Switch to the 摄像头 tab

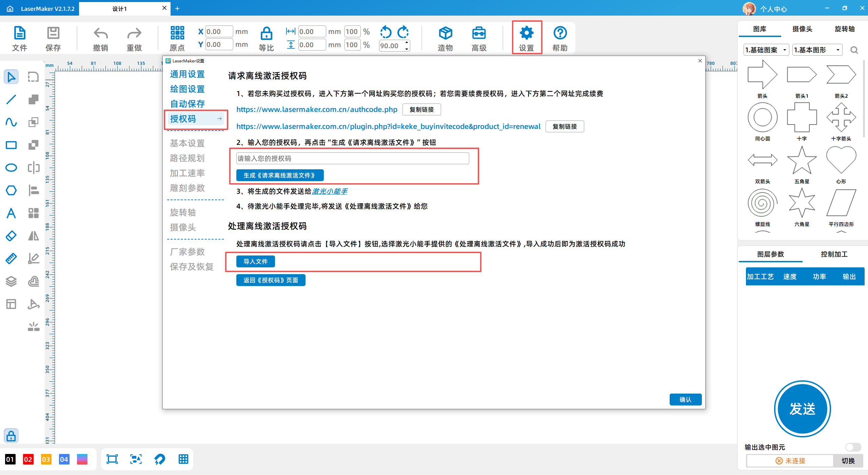(802, 29)
